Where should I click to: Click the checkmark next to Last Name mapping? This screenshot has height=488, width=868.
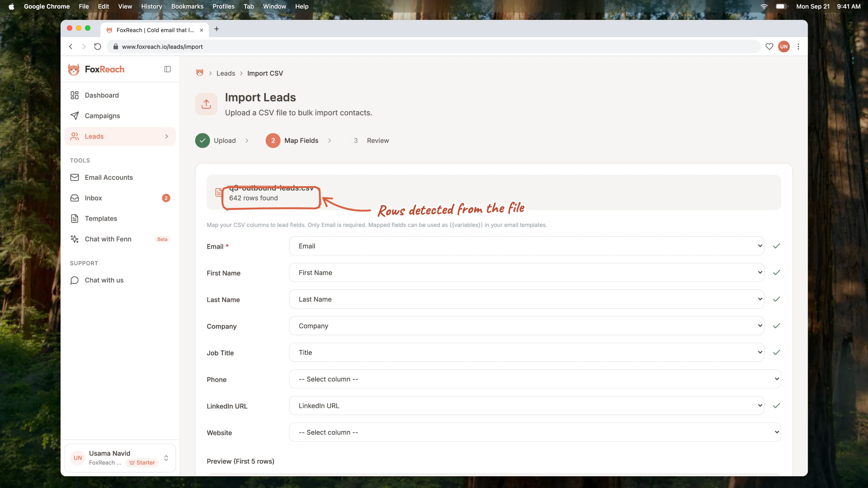pos(776,299)
